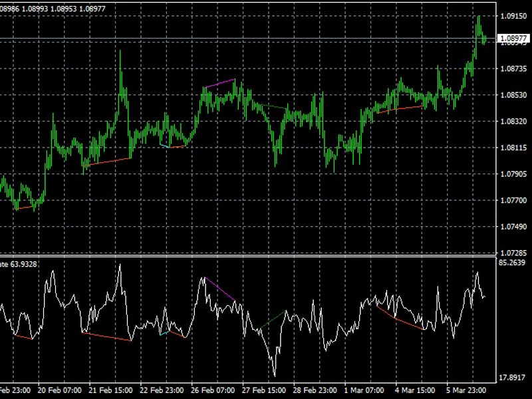Click the 1.07285 price scale label
This screenshot has height=399, width=532.
(x=513, y=253)
